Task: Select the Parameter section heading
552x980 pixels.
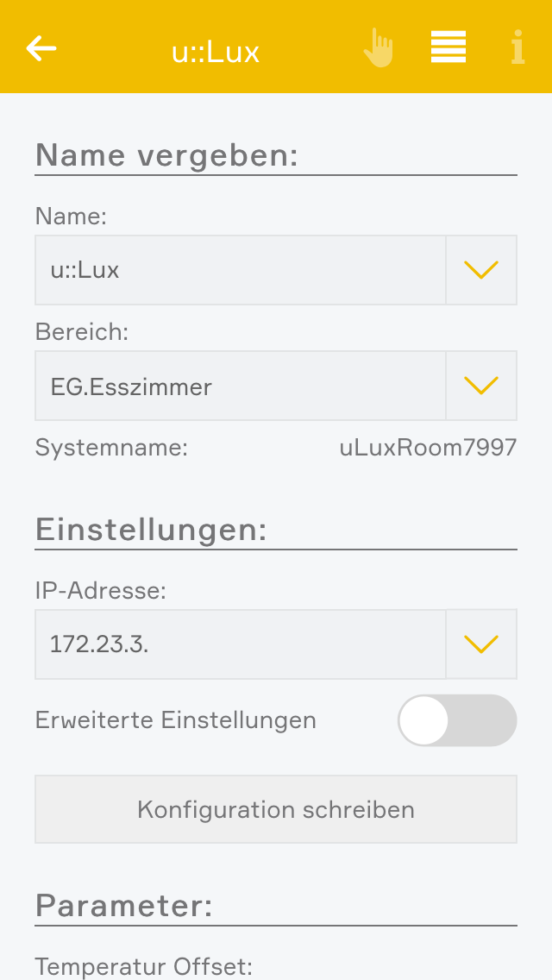Action: click(123, 906)
